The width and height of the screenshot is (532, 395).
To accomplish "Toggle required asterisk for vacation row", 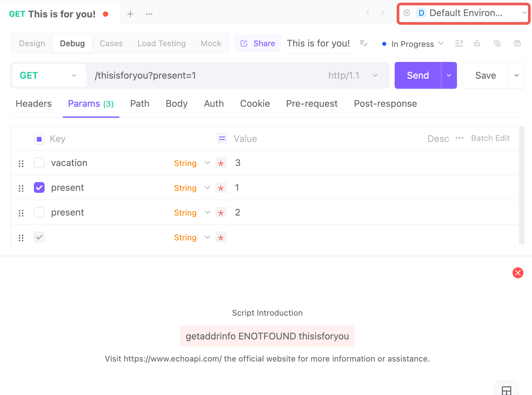I will coord(221,163).
